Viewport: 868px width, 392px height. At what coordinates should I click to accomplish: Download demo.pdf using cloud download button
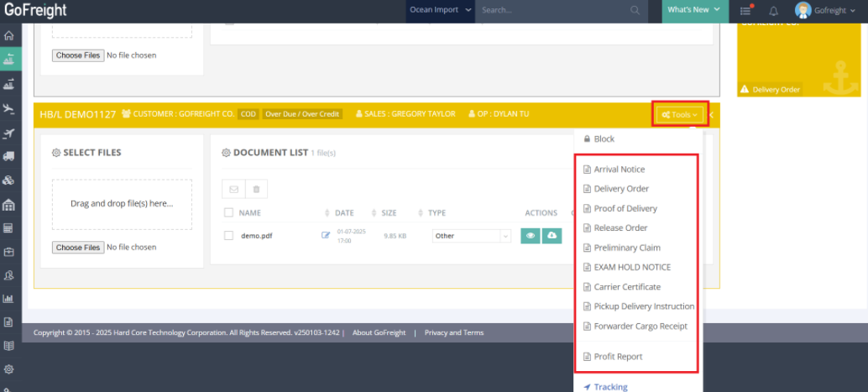552,236
